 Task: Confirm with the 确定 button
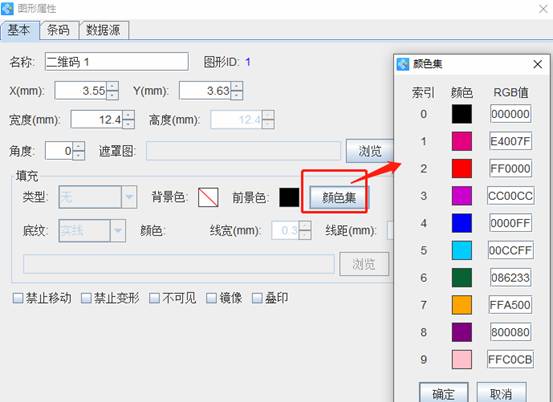[443, 393]
